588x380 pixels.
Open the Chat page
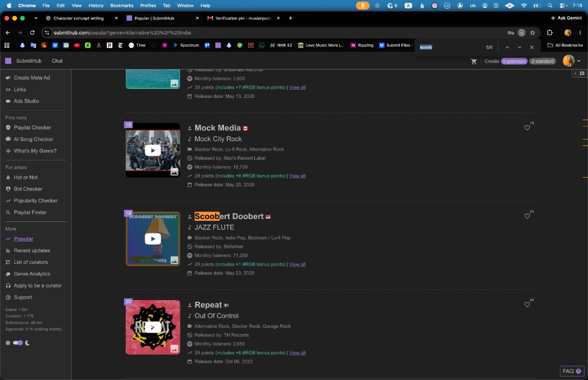[57, 61]
